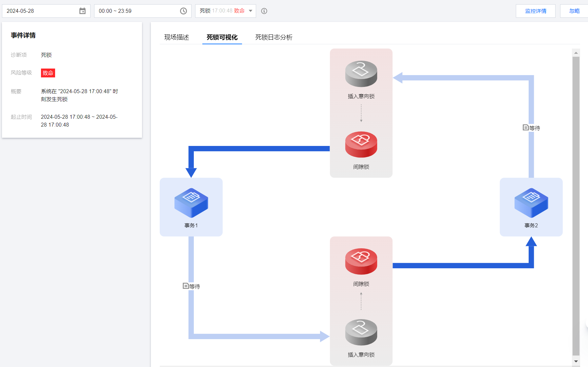Viewport: 588px width, 367px height.
Task: Click the 插入意向锁 label in the lower lock group
Action: pyautogui.click(x=361, y=355)
